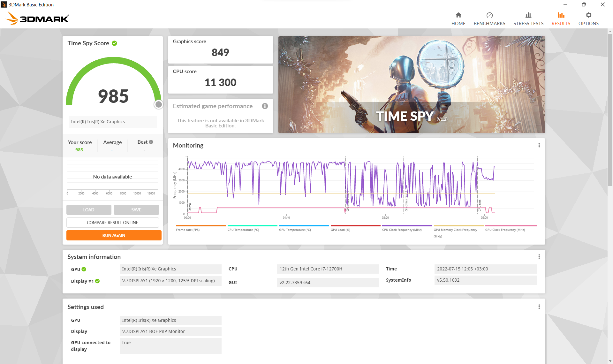Click the CPU Clock Frequency purple legend swatch
The height and width of the screenshot is (364, 613).
point(407,225)
